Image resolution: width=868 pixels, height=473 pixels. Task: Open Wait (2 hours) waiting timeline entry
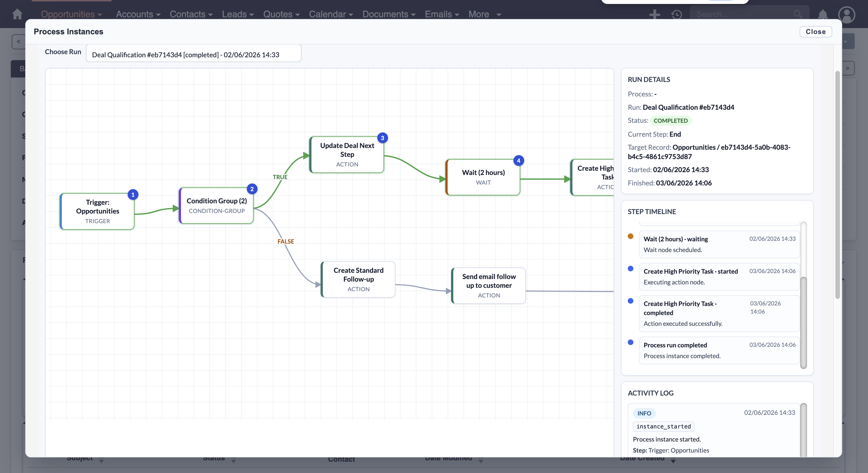719,244
